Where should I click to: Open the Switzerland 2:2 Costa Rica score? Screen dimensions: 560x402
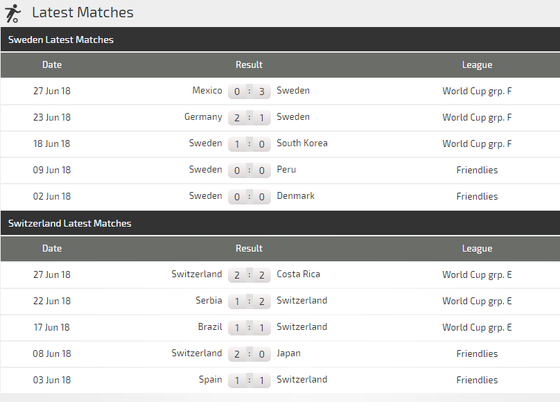[x=249, y=275]
